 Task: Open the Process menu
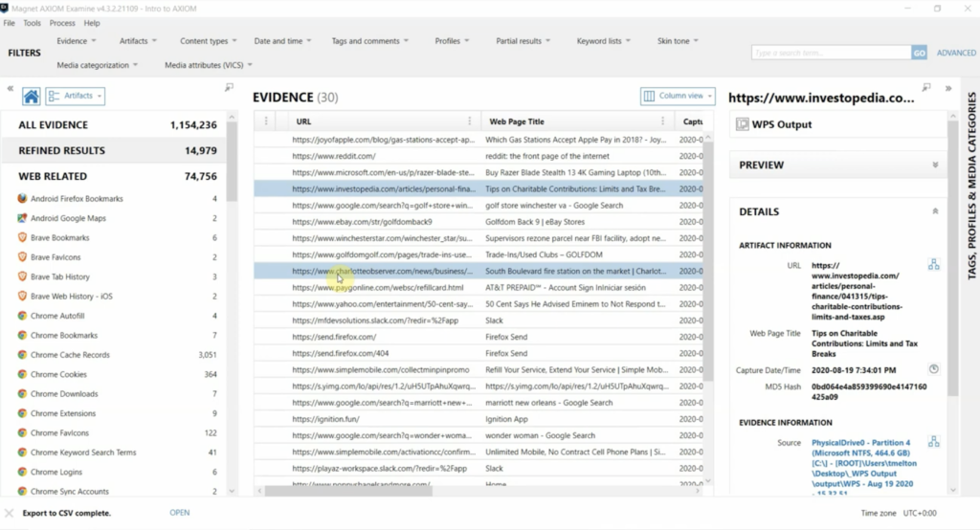click(x=62, y=23)
